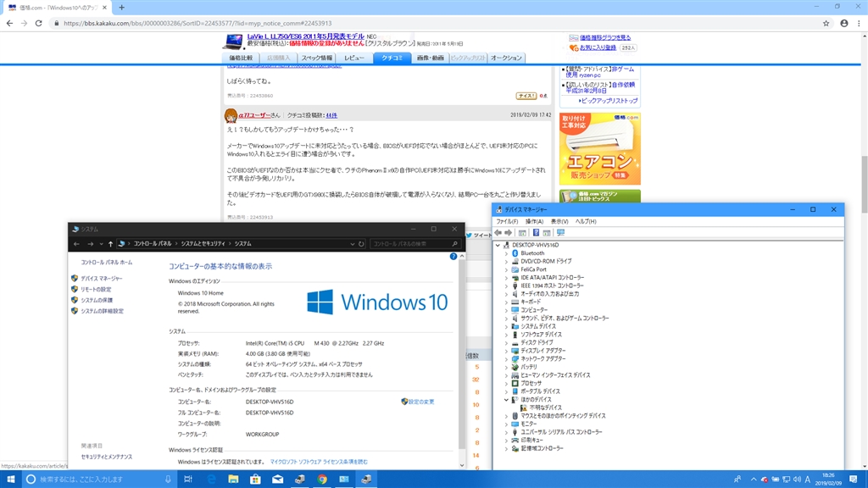Viewport: 868px width, 488px height.
Task: Expand the ネットワーク アダプター node
Action: click(506, 359)
